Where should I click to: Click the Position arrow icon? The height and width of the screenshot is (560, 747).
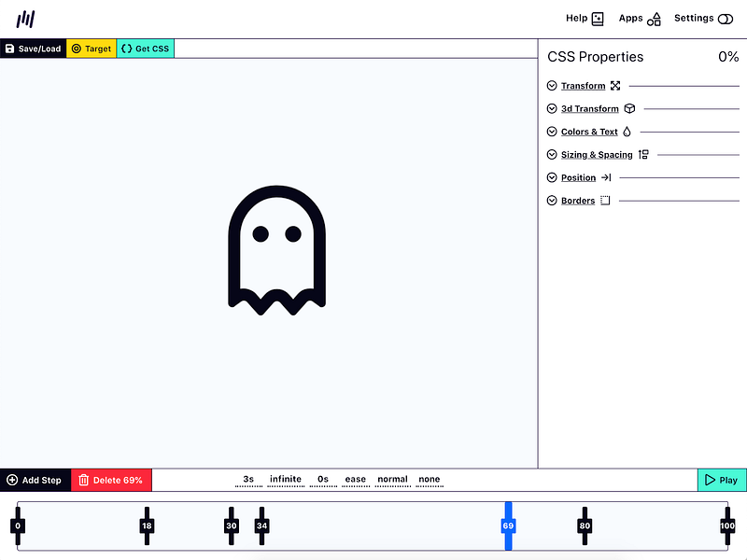pyautogui.click(x=606, y=177)
